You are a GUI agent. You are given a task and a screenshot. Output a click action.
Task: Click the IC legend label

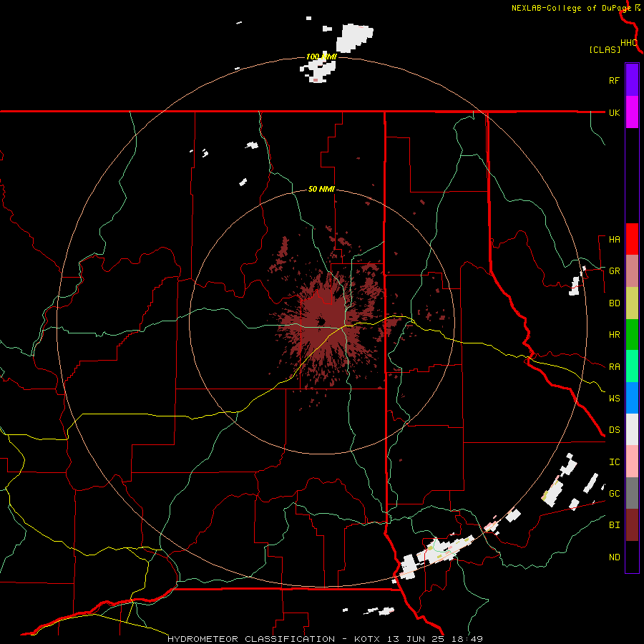click(614, 462)
